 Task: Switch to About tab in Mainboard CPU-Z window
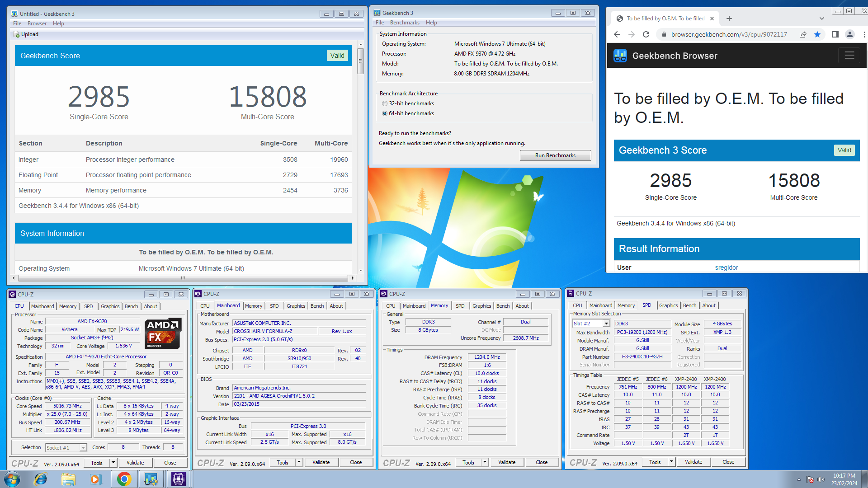[336, 306]
